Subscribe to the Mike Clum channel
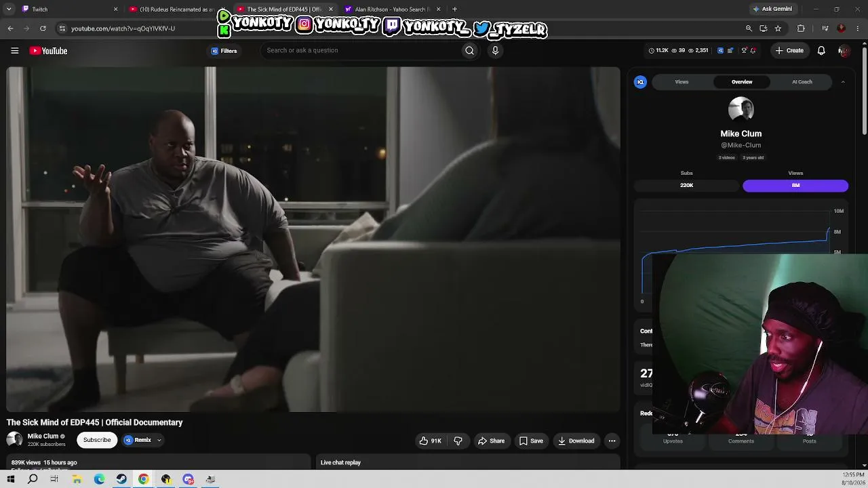 click(97, 440)
